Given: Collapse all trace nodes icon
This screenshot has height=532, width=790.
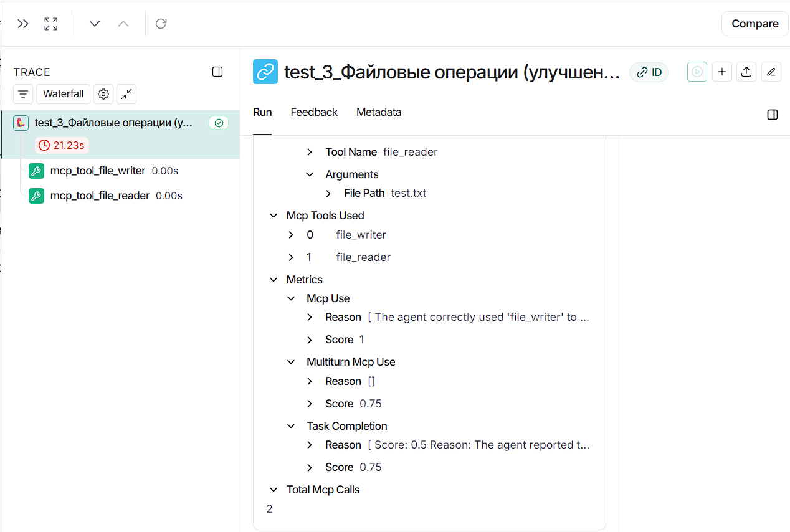Looking at the screenshot, I should (126, 94).
